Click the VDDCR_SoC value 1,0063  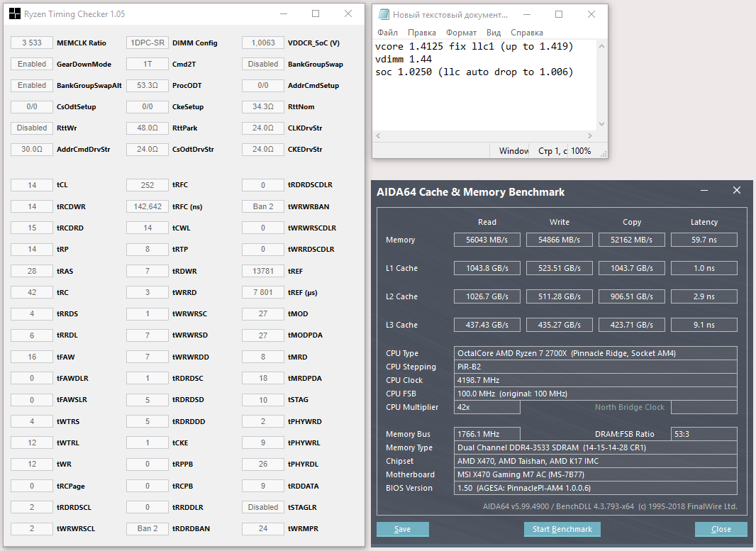pos(263,43)
